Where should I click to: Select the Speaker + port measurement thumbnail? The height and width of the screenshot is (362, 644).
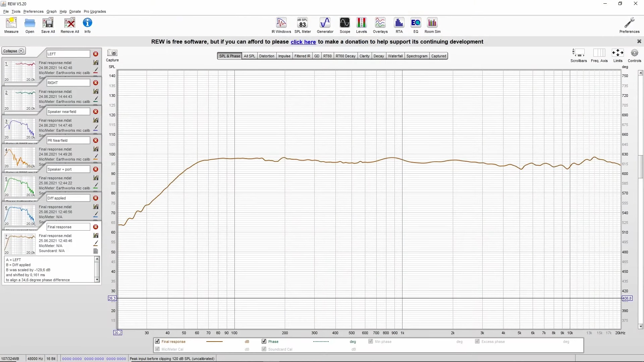20,186
